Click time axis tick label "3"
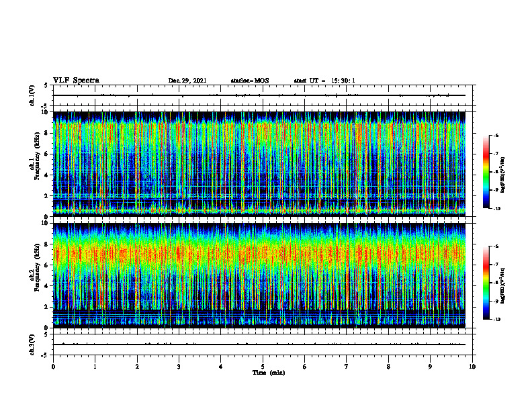Viewport: 532px width, 411px height. [179, 367]
